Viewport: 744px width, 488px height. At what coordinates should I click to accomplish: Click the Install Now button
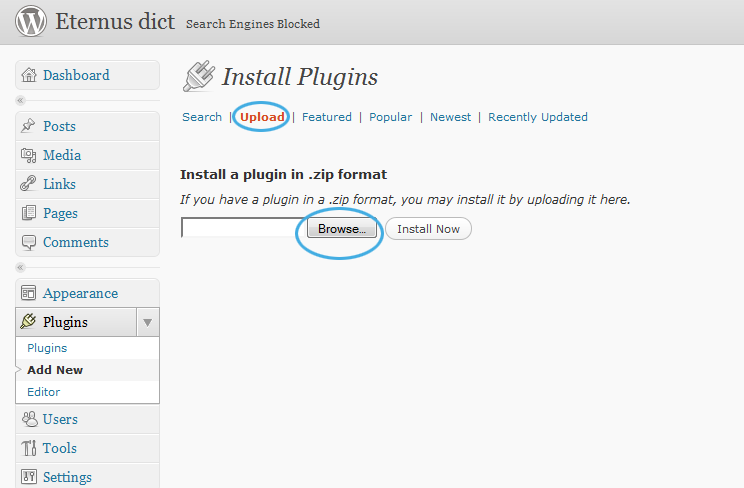[428, 229]
